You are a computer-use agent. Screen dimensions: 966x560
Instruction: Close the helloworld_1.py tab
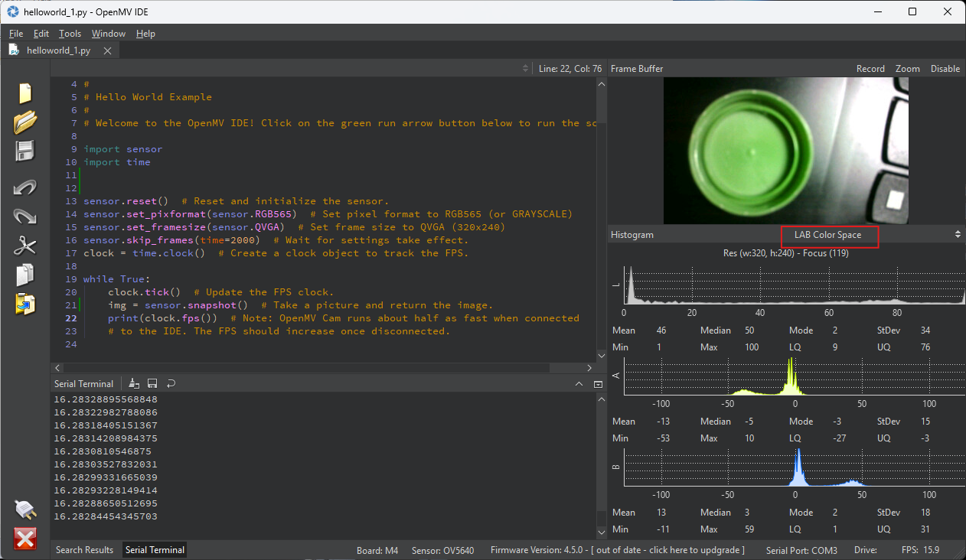[108, 50]
